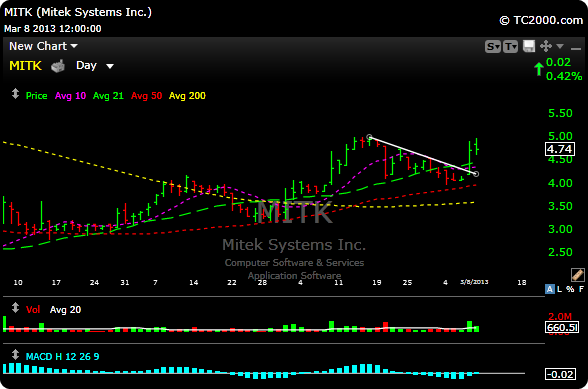The image size is (588, 389).
Task: Expand the timeframe dropdown arrow next to Day
Action: (110, 66)
